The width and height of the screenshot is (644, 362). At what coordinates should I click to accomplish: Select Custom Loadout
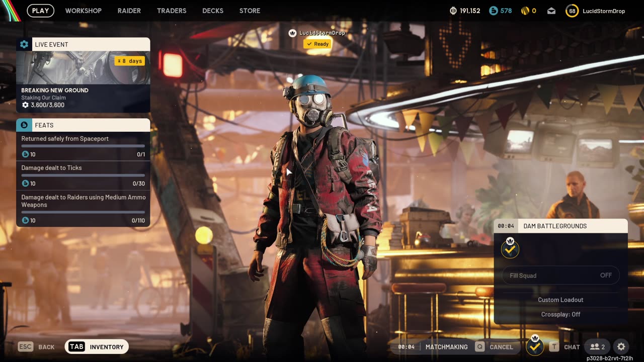pyautogui.click(x=560, y=300)
